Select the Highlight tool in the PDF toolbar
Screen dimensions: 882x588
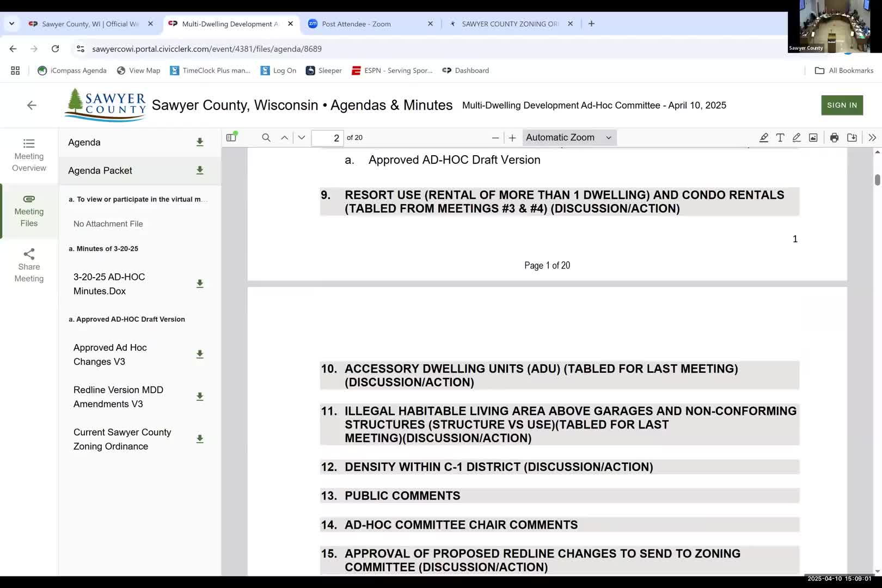(x=764, y=137)
